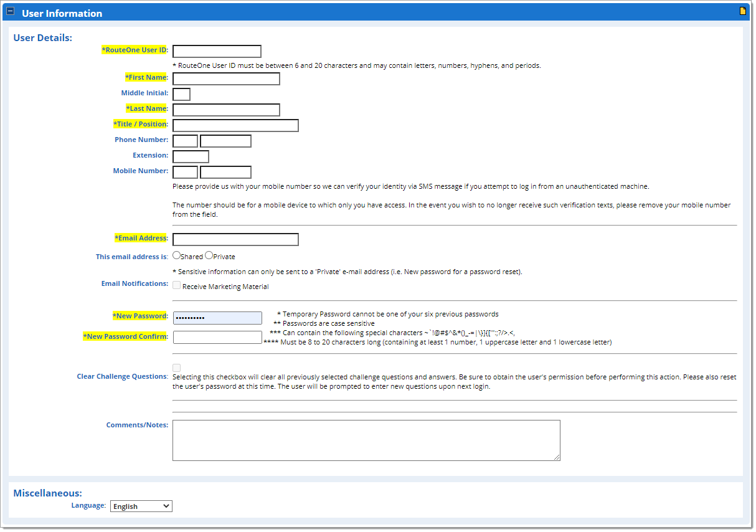Click the New Password field
The height and width of the screenshot is (532, 756).
217,318
